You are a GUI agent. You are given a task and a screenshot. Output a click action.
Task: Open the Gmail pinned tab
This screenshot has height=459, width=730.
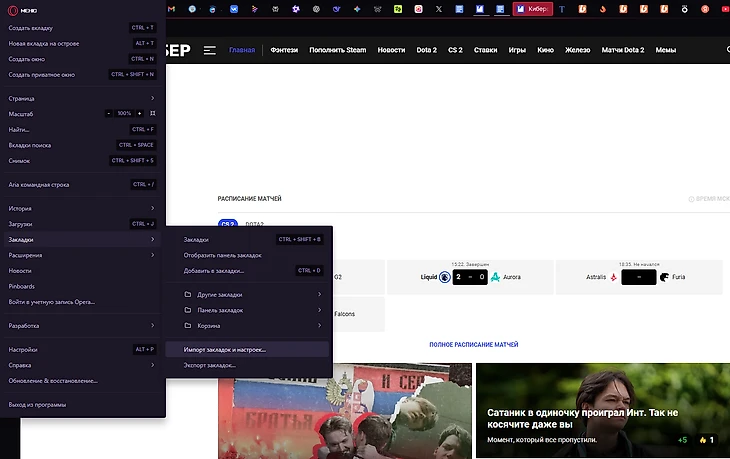coord(171,9)
